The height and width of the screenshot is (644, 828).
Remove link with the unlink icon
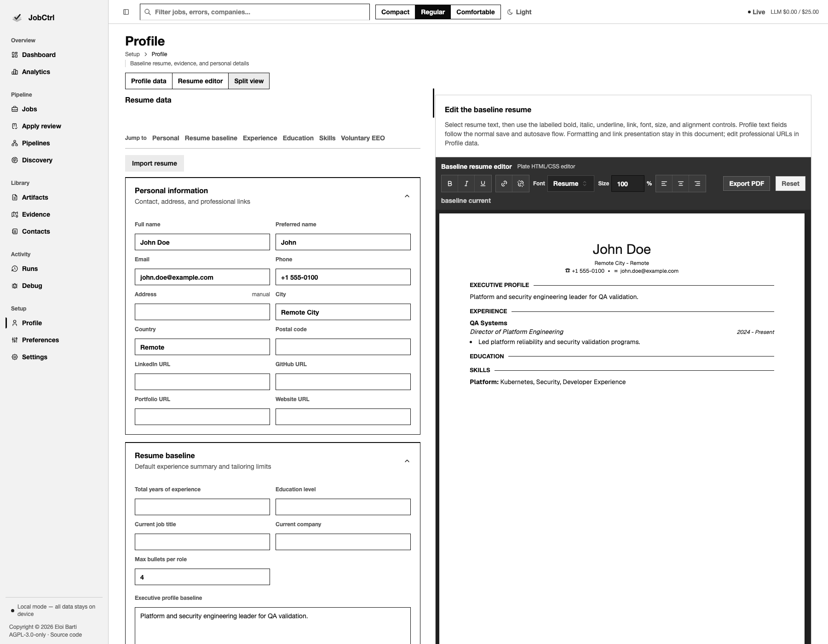(521, 184)
